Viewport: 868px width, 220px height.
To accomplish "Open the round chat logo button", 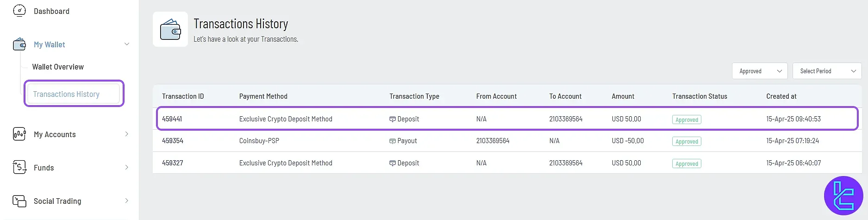I will coord(843,196).
